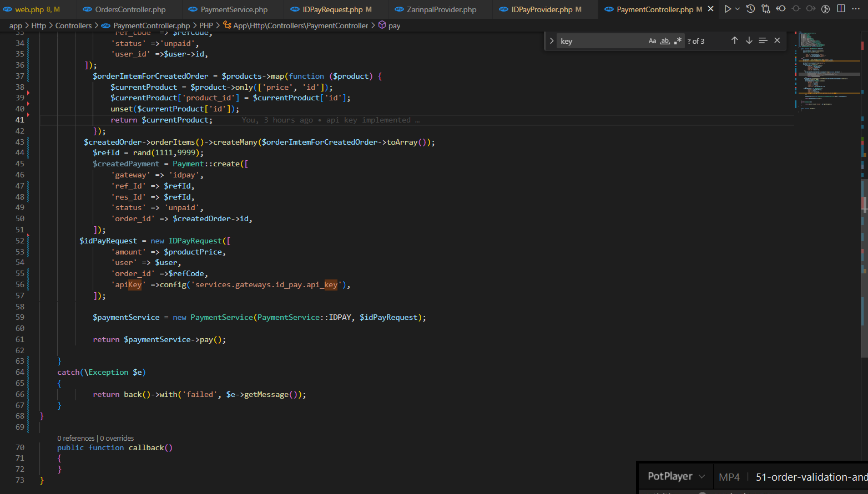Image resolution: width=868 pixels, height=494 pixels.
Task: Open PaymentController class breadcrumb symbol
Action: click(295, 26)
